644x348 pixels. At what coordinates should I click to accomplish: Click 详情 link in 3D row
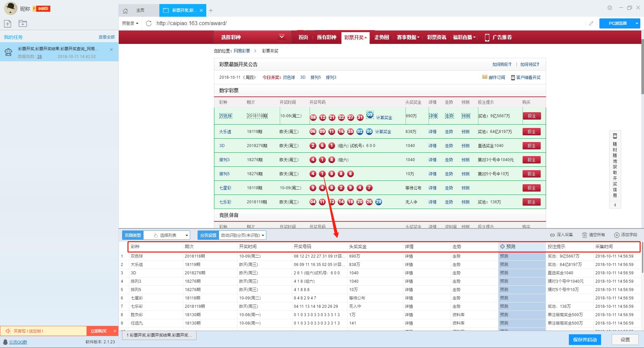pos(432,146)
